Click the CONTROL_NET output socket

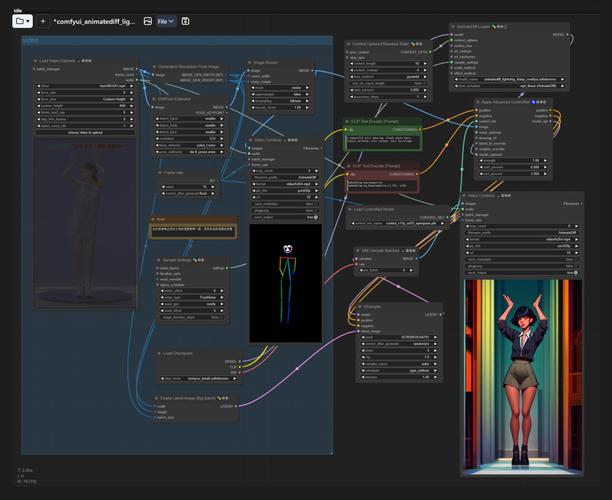point(447,217)
